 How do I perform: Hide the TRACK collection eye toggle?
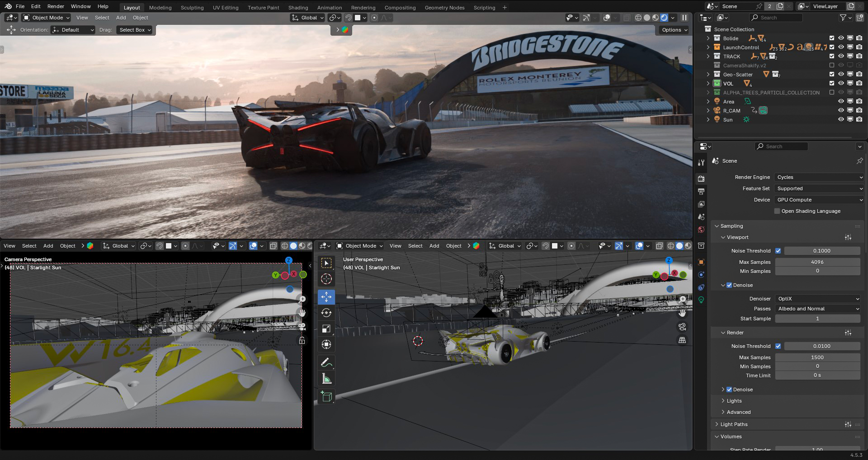click(x=841, y=56)
